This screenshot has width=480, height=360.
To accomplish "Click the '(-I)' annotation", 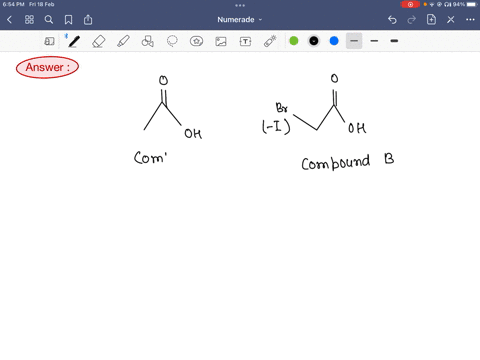I will point(276,127).
